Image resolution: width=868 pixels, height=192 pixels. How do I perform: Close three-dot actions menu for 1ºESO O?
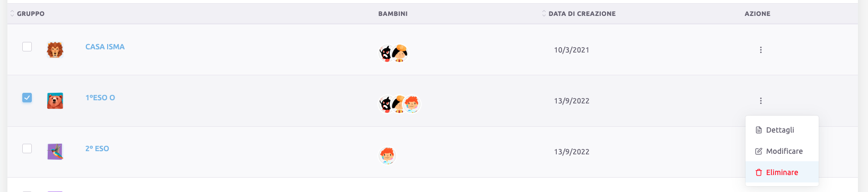[x=760, y=101]
